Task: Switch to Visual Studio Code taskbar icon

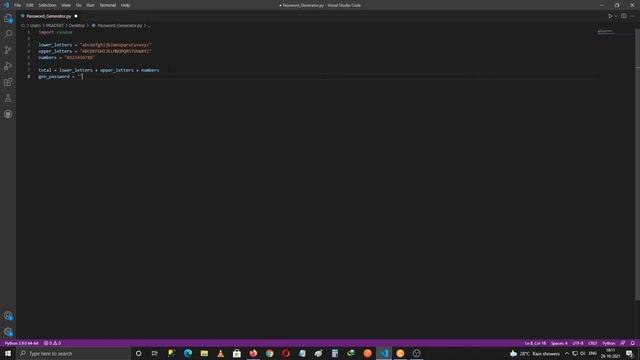Action: pyautogui.click(x=384, y=353)
